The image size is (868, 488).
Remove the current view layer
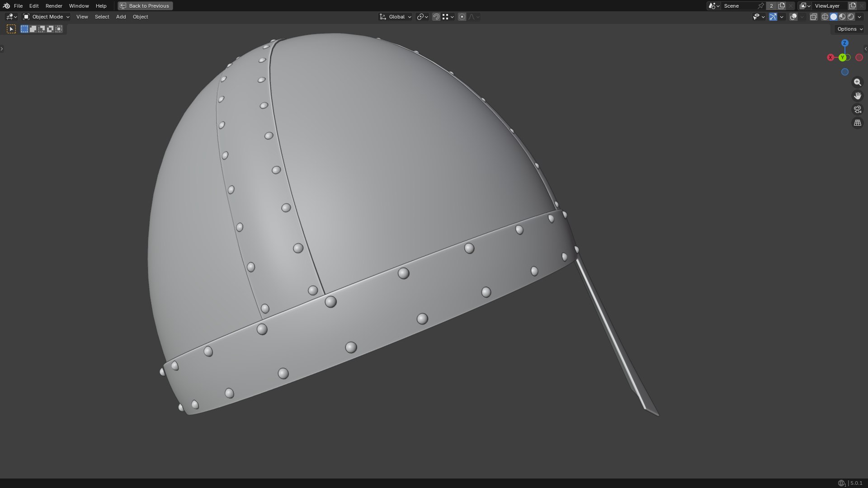pos(862,6)
